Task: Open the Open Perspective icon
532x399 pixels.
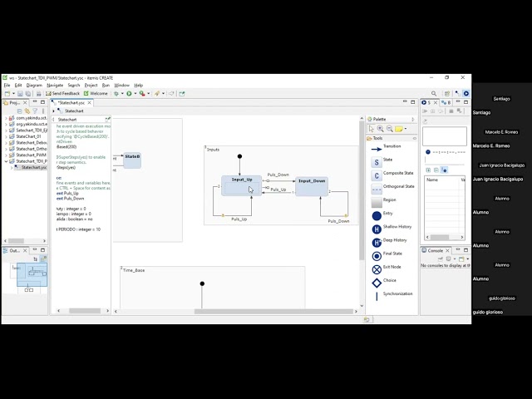Action: coord(447,94)
